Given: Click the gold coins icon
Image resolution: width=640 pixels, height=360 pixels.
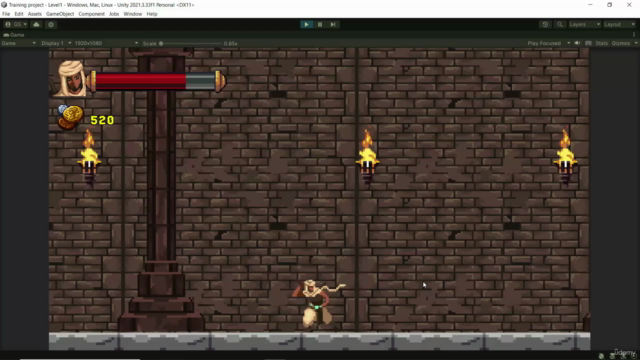Looking at the screenshot, I should (x=71, y=117).
